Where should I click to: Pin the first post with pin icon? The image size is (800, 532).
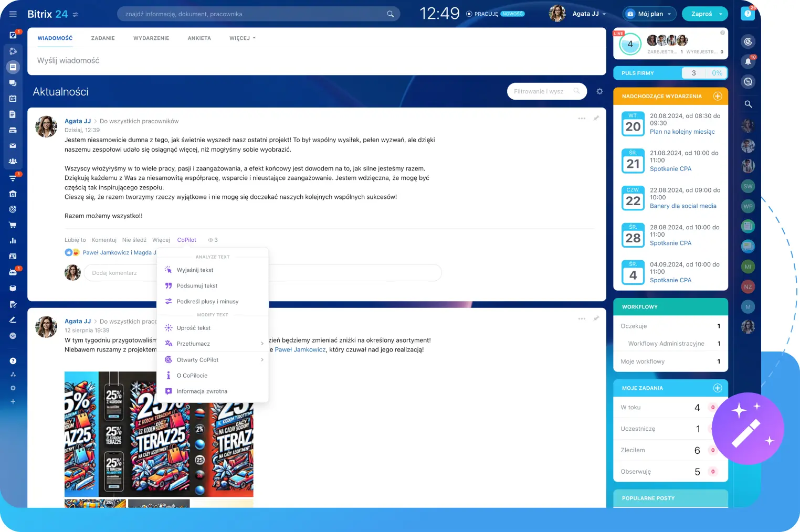point(596,119)
